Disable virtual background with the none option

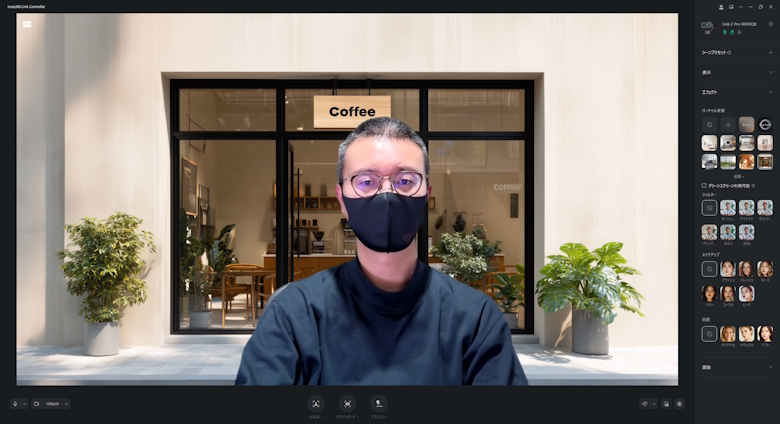pyautogui.click(x=709, y=124)
